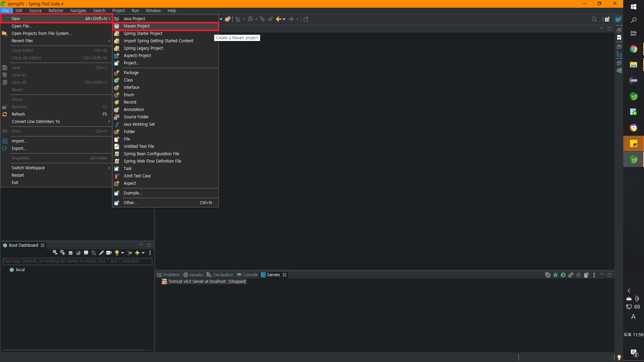Select Maven Project from the New submenu
The image size is (644, 362).
[137, 26]
